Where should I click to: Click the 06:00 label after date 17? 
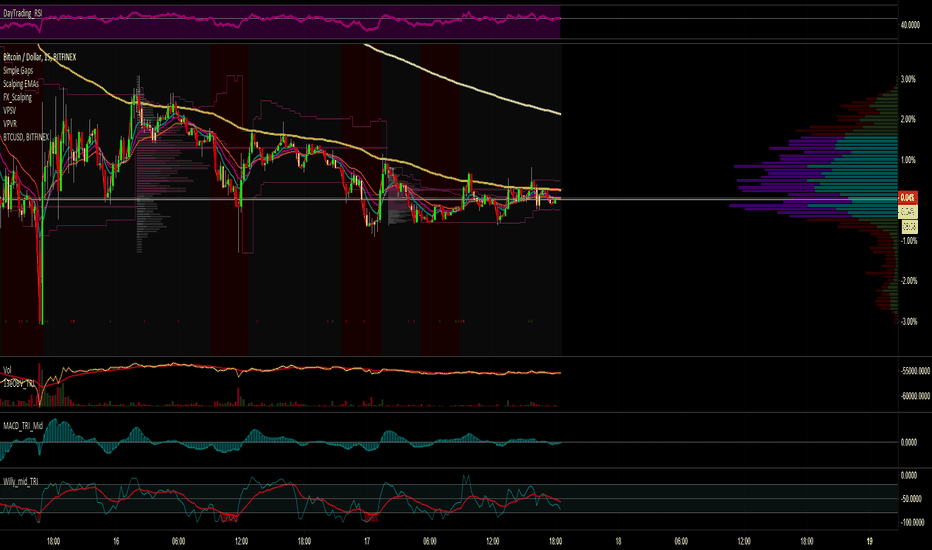tap(430, 541)
